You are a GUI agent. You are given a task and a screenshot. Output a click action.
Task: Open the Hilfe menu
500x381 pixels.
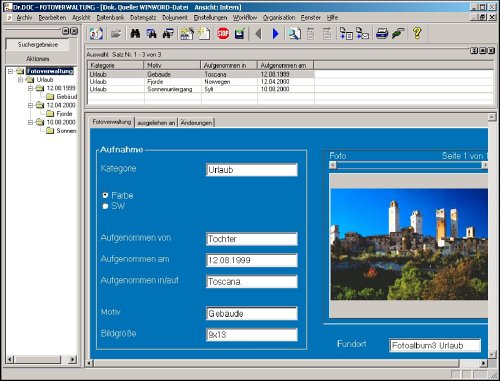pos(332,17)
